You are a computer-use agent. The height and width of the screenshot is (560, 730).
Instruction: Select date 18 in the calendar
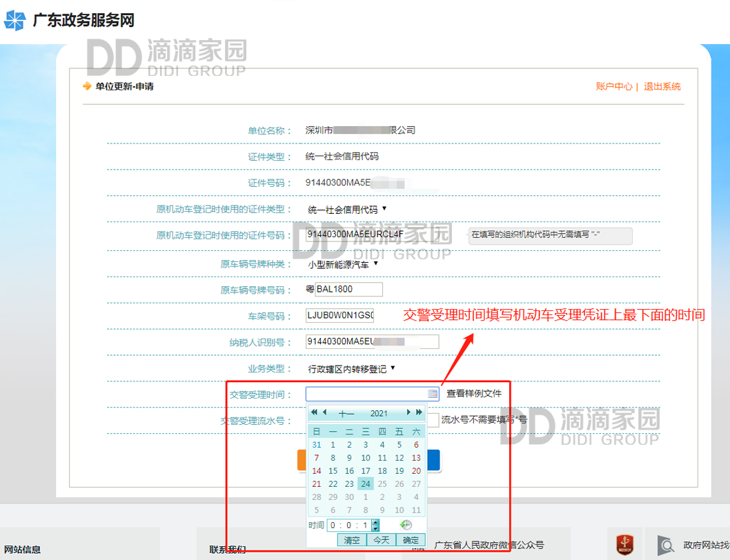coord(382,470)
